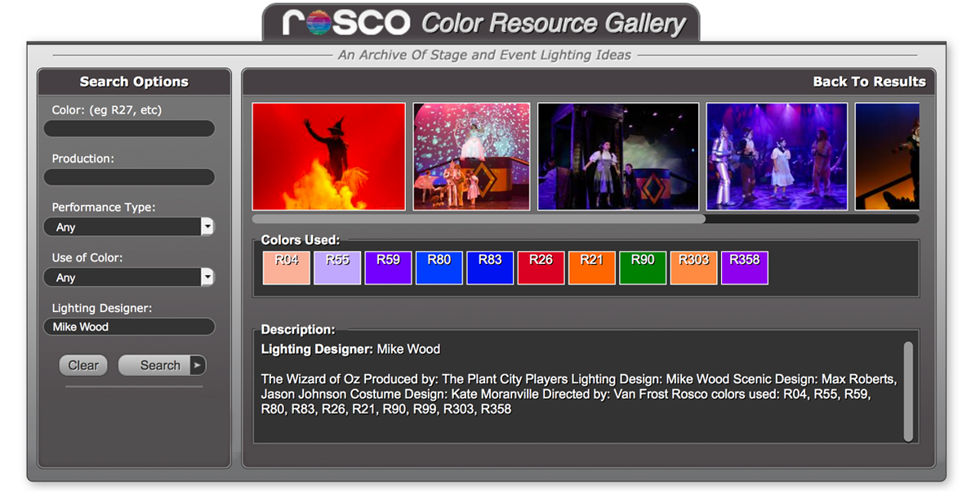
Task: Click the Search button
Action: 162,365
